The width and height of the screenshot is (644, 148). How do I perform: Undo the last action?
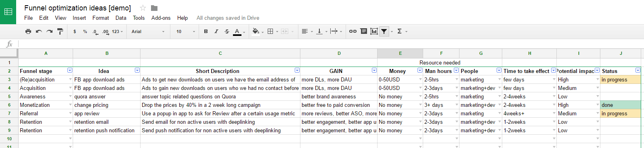coord(39,31)
